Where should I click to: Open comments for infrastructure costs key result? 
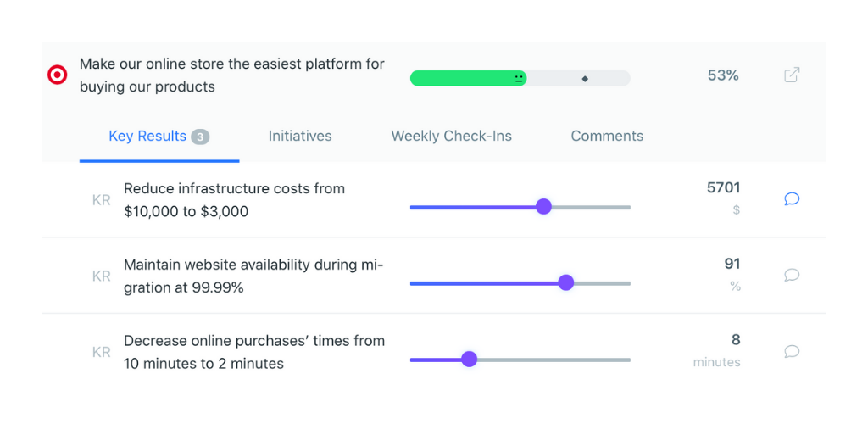pyautogui.click(x=792, y=198)
